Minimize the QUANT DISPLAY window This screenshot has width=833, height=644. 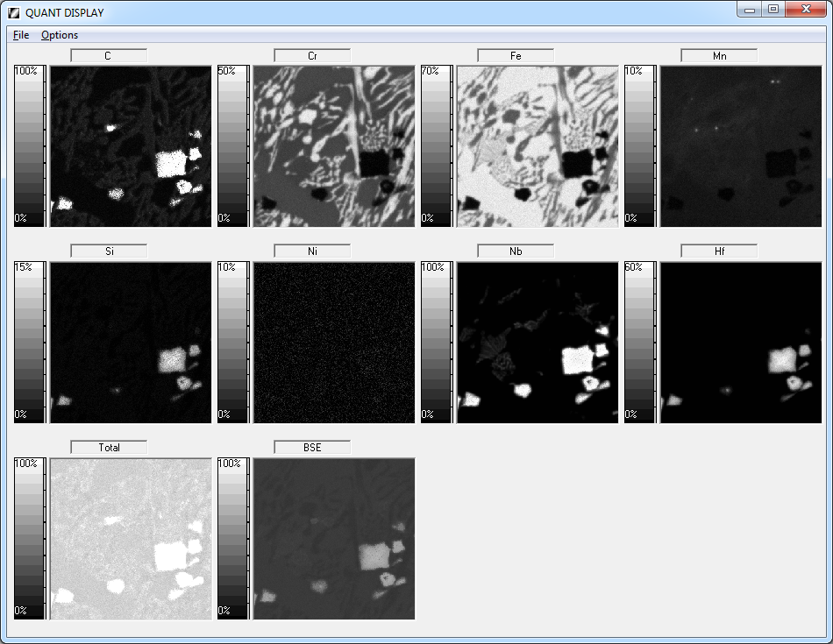pos(750,10)
